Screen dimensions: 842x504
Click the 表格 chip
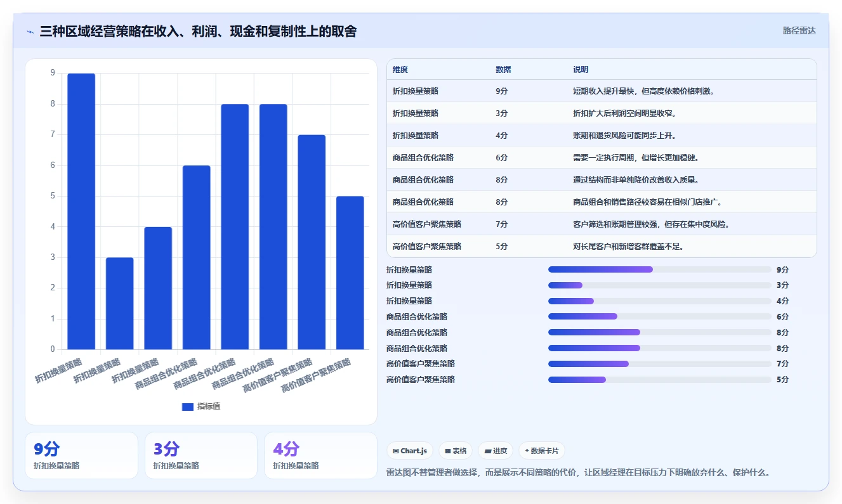(x=456, y=451)
